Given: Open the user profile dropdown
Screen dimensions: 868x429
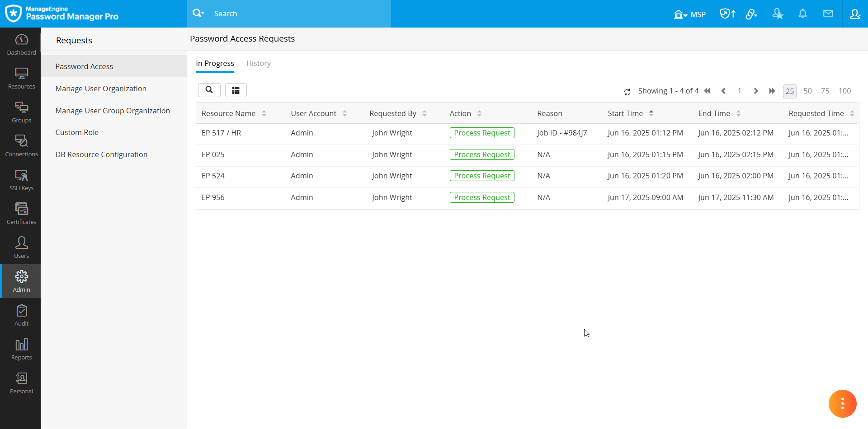Looking at the screenshot, I should pyautogui.click(x=855, y=14).
